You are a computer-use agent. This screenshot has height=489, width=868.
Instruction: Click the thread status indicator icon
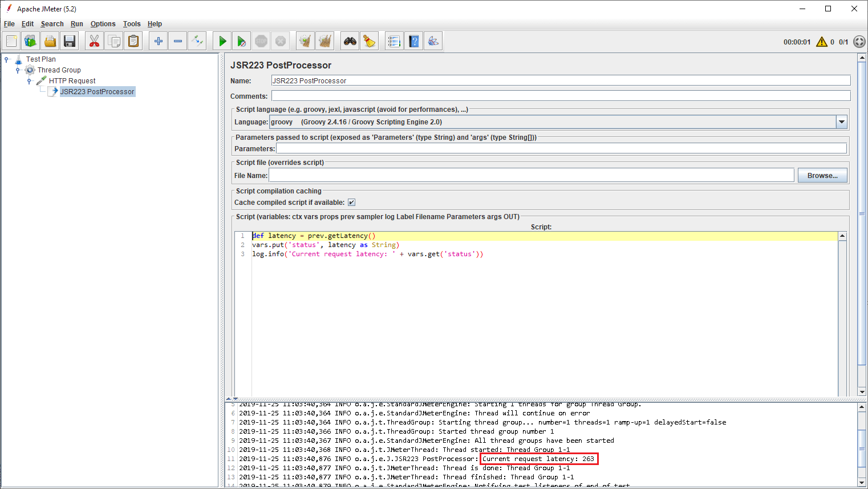click(x=859, y=42)
